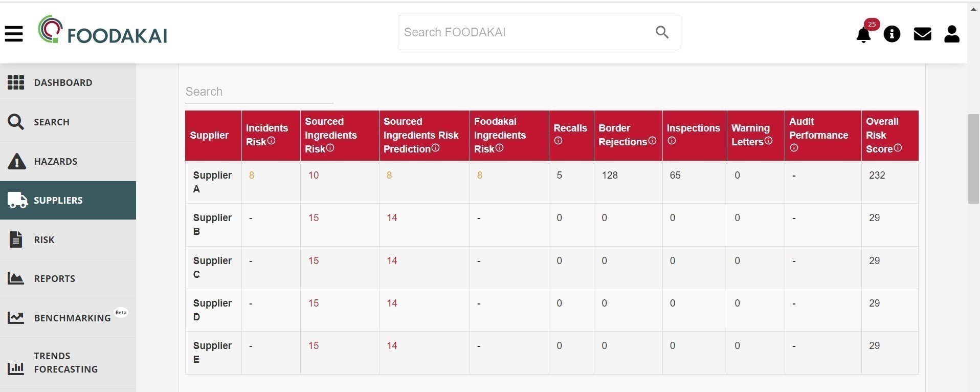Open the messages envelope icon
Screen dimensions: 980x392
point(922,34)
